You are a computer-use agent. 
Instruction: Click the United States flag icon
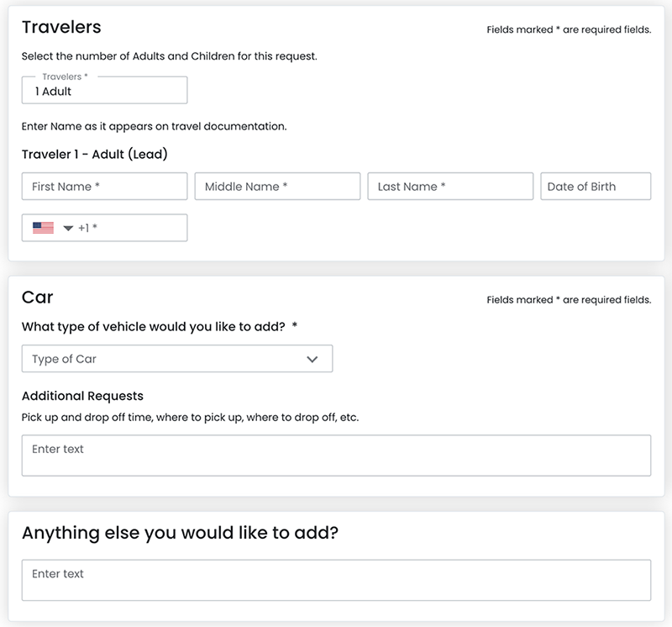pyautogui.click(x=43, y=228)
